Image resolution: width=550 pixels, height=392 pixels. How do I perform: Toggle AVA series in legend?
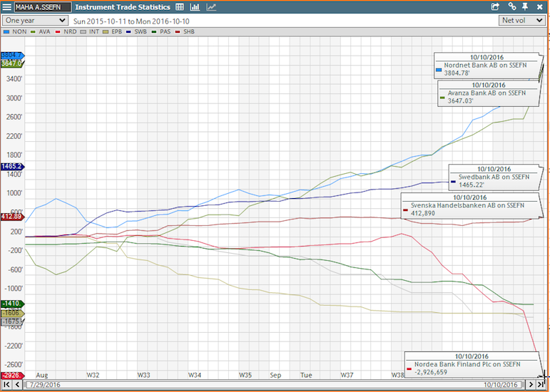pyautogui.click(x=41, y=31)
